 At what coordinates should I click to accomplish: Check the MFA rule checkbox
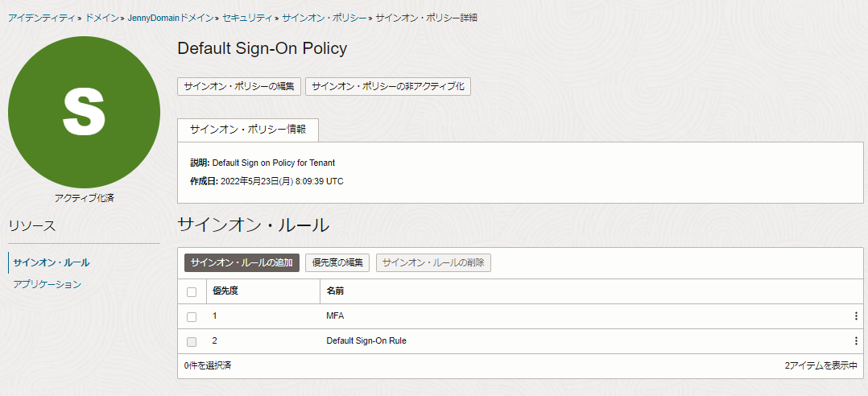(192, 316)
